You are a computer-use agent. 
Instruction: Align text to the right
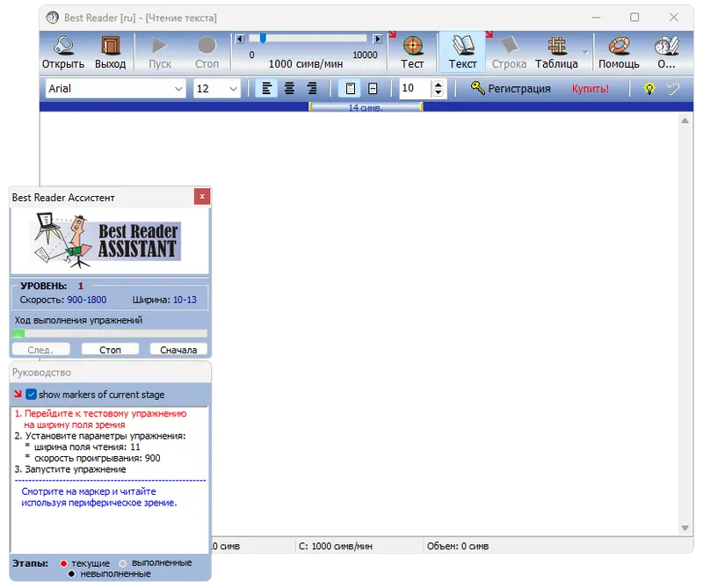(312, 89)
